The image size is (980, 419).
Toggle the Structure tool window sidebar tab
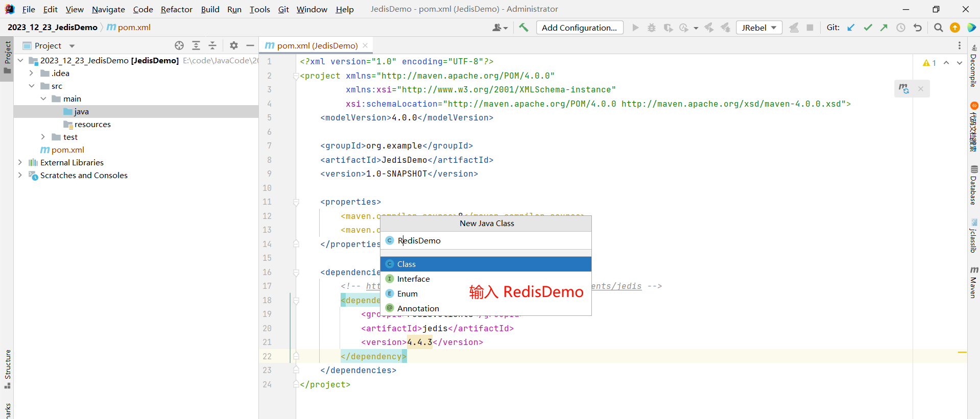(x=7, y=369)
